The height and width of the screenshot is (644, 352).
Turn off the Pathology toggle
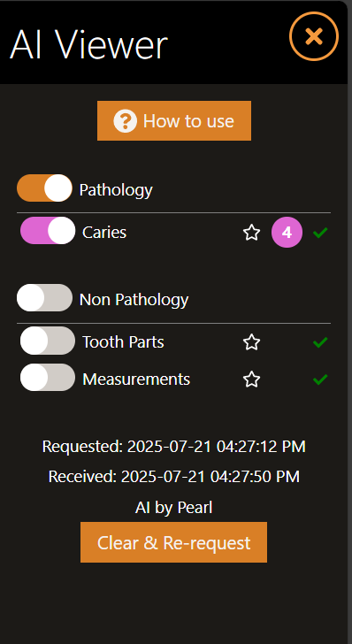coord(44,188)
